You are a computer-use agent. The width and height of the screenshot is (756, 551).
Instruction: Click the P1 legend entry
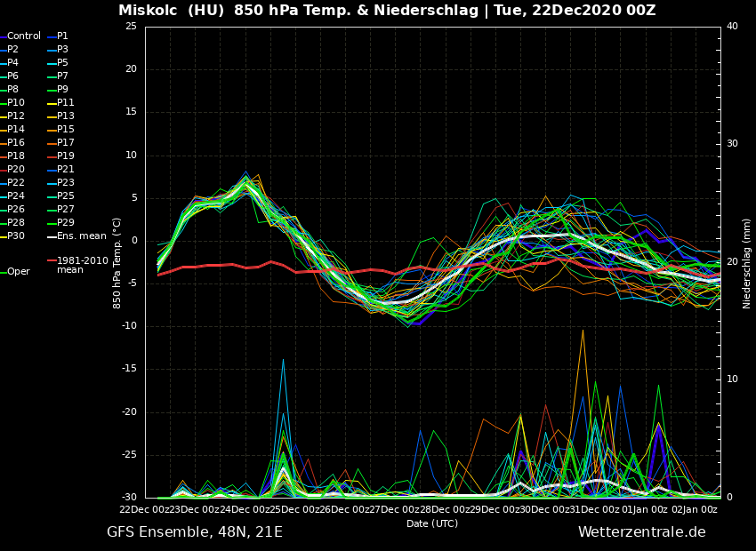click(62, 36)
